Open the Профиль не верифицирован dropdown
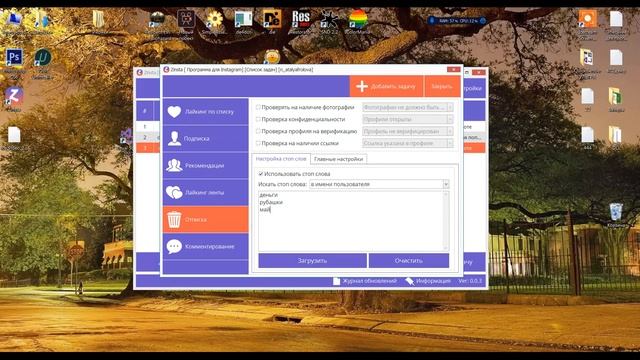The width and height of the screenshot is (640, 360). [408, 131]
